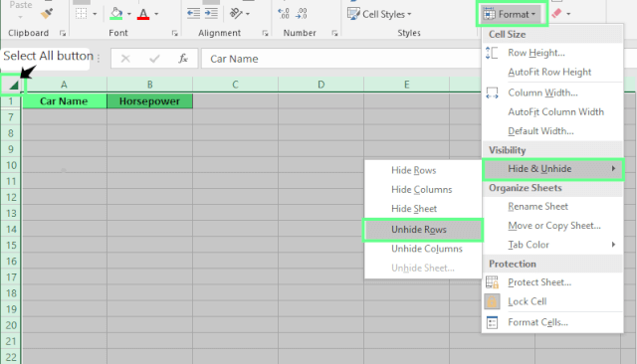Select row 7 header
Viewport: 637px width, 364px height.
pos(11,117)
